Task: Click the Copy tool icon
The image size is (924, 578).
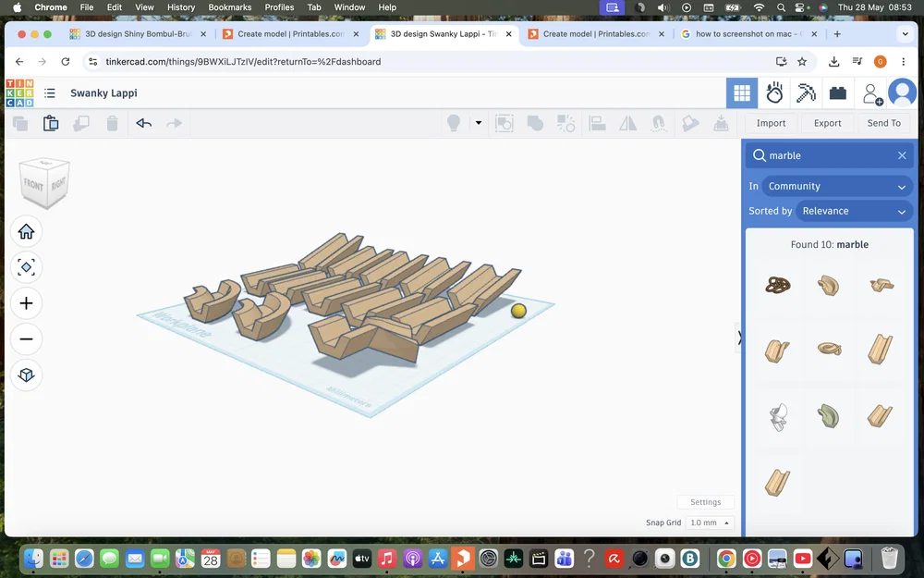Action: click(x=20, y=123)
